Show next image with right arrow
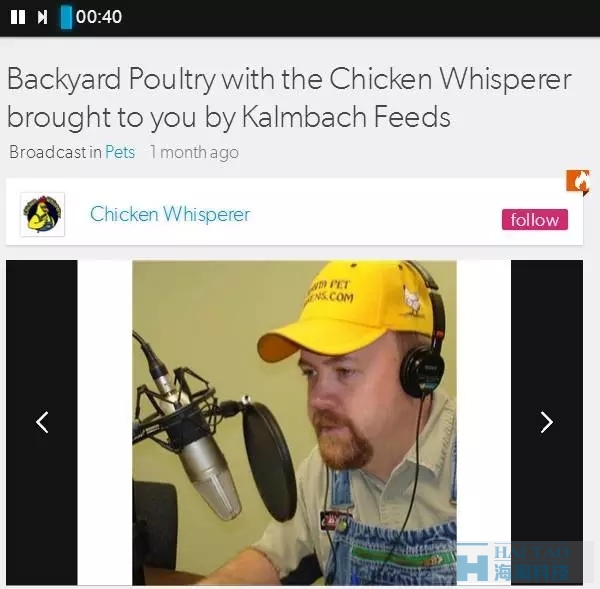600x589 pixels. [x=547, y=422]
